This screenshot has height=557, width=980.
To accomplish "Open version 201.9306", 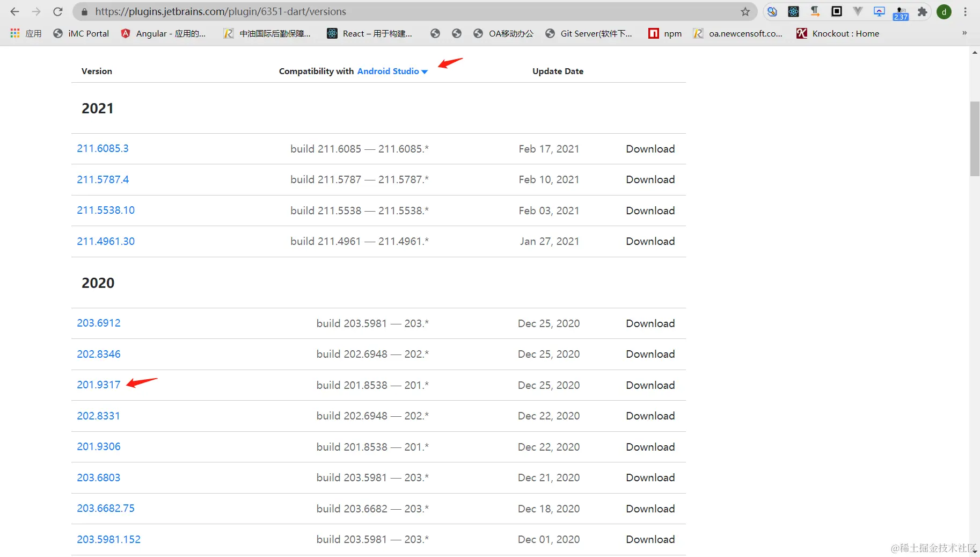I will 99,447.
